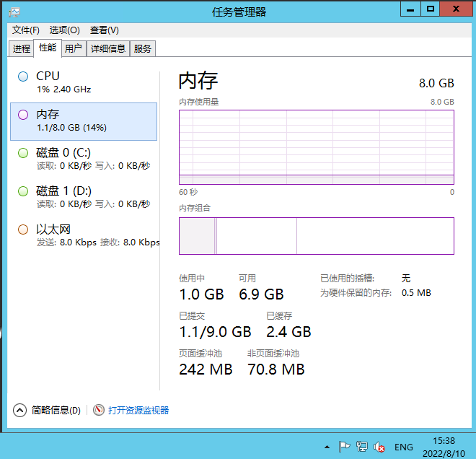Image resolution: width=476 pixels, height=459 pixels.
Task: Switch to the 进程 tab
Action: click(22, 49)
